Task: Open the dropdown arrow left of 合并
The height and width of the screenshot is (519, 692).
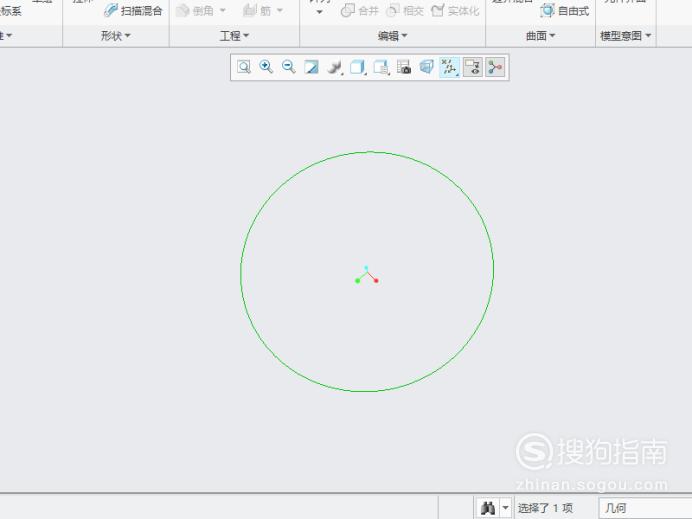Action: tap(320, 12)
